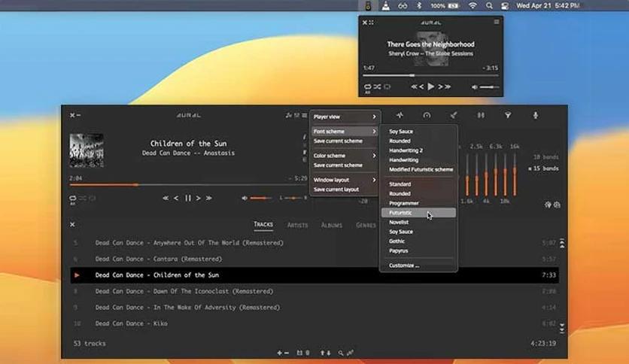The image size is (629, 364).
Task: Adjust the 16k equalizer band slider
Action: (x=515, y=174)
